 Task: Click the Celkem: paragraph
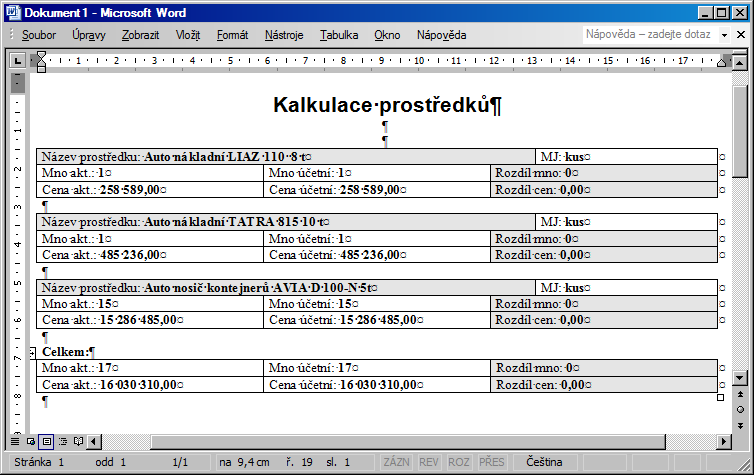click(68, 352)
